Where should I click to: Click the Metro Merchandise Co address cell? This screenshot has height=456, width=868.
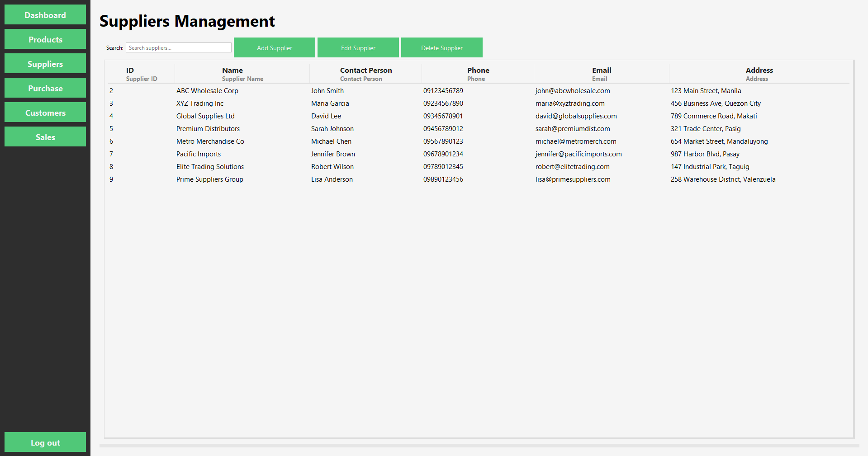coord(719,141)
